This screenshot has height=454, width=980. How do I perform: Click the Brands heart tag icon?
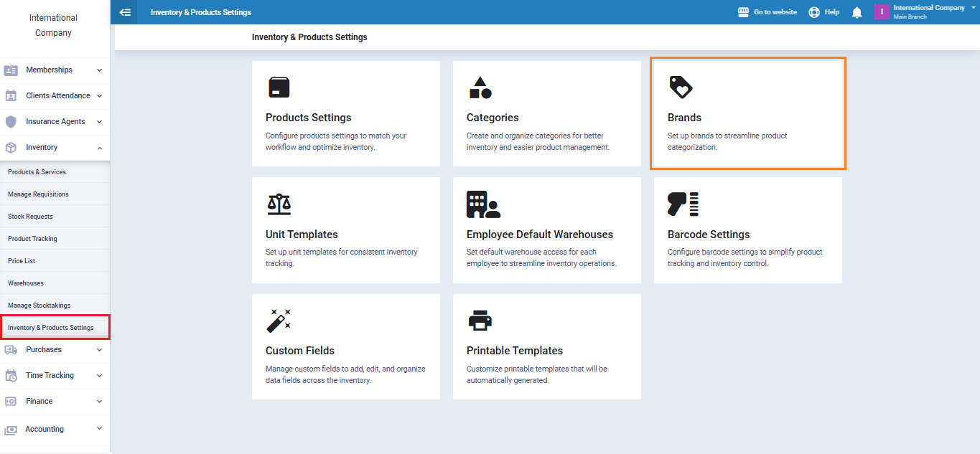coord(681,88)
